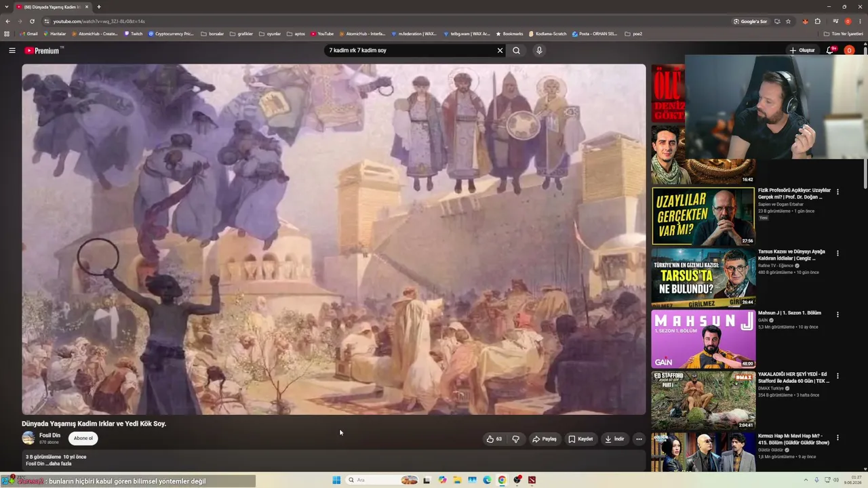Open File Explorer from the taskbar
868x488 pixels.
coord(457,480)
